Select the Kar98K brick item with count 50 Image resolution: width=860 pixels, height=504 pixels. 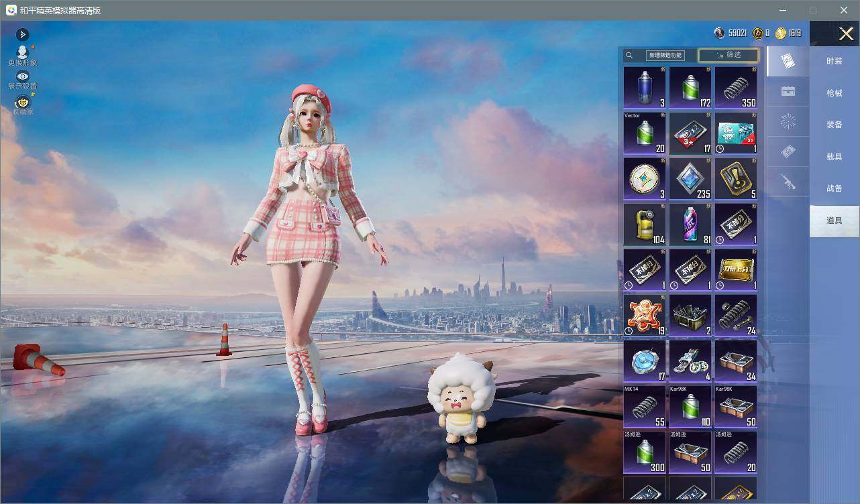[x=736, y=407]
